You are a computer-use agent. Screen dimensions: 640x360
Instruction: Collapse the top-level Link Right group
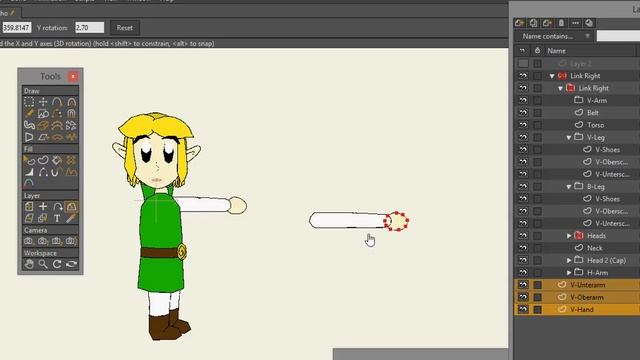pyautogui.click(x=552, y=76)
